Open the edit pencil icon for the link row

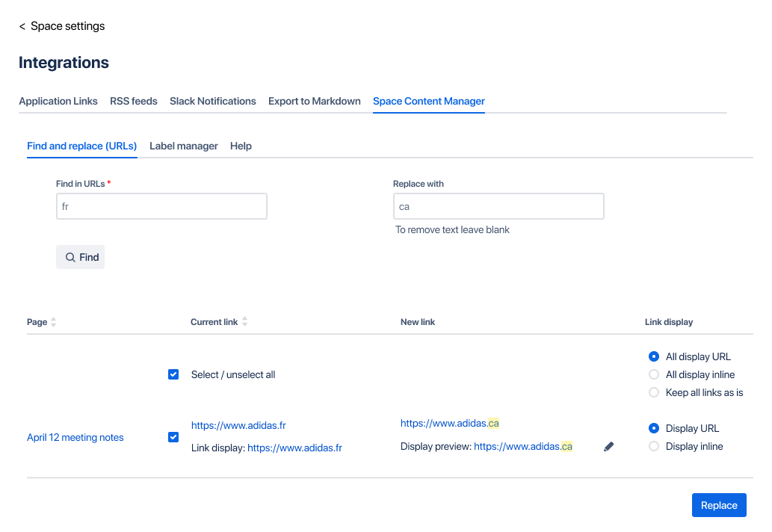click(608, 446)
